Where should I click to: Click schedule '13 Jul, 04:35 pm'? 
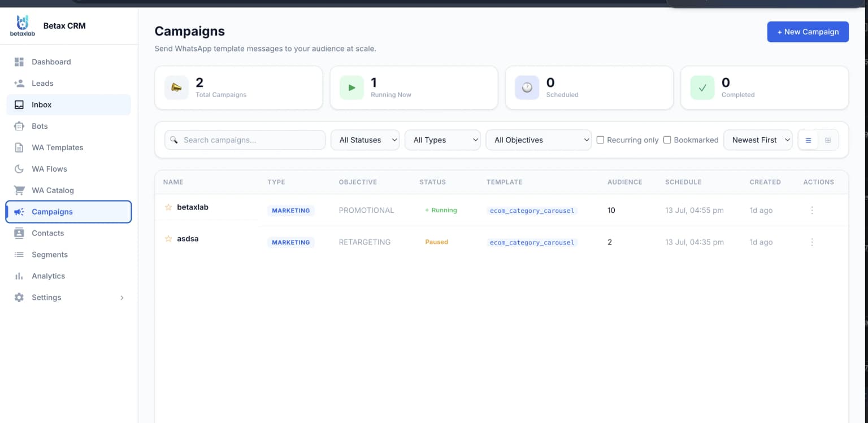695,242
